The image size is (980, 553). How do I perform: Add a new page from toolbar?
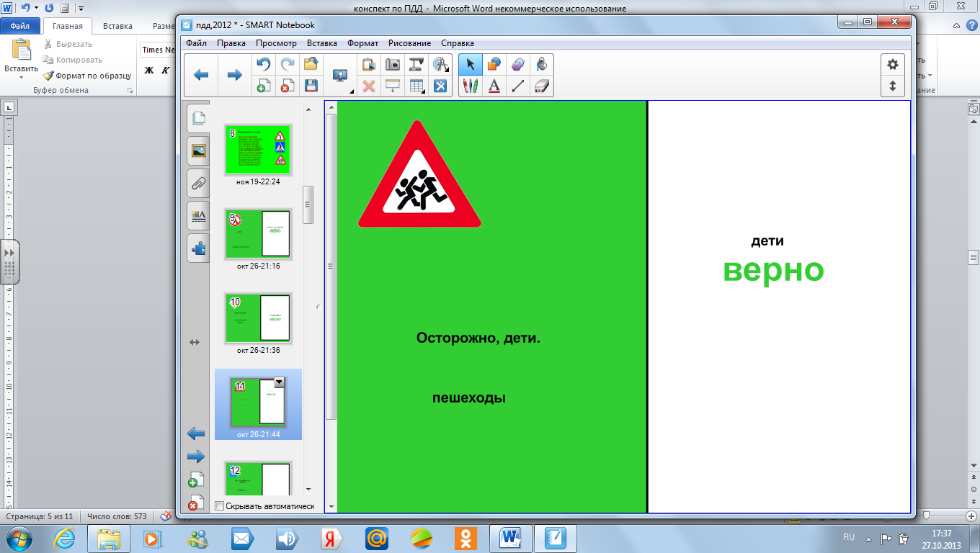point(263,86)
